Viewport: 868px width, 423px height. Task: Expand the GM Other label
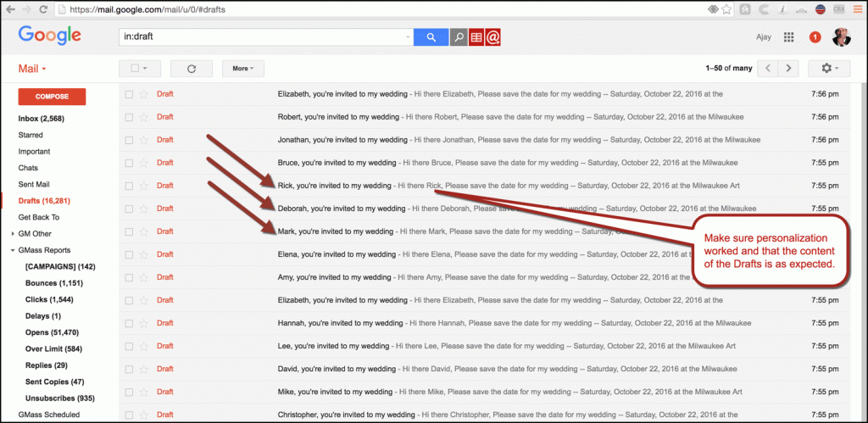pyautogui.click(x=14, y=234)
